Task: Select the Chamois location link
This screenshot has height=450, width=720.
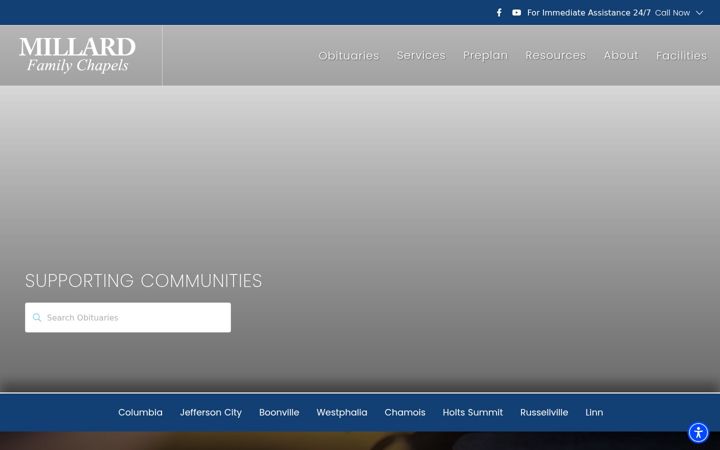Action: (405, 412)
